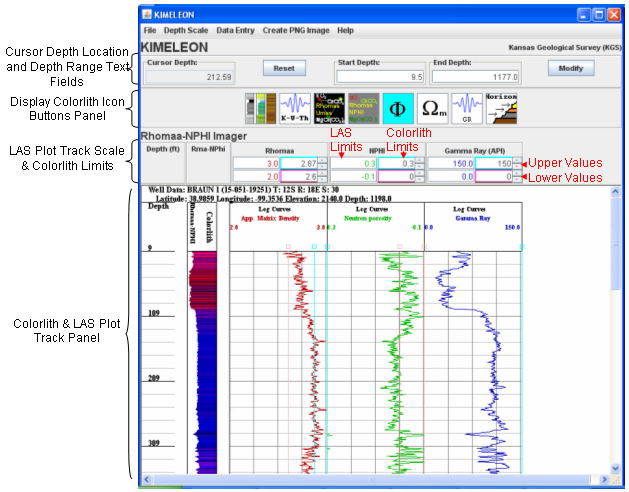Click the pink limit marker on the NPHI track
629x492 pixels.
(x=400, y=246)
